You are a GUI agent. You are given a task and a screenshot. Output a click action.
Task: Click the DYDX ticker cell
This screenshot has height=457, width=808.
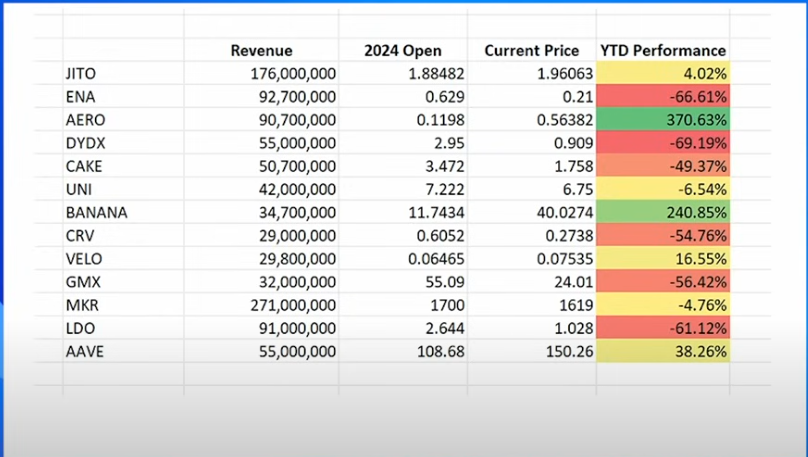pyautogui.click(x=124, y=143)
